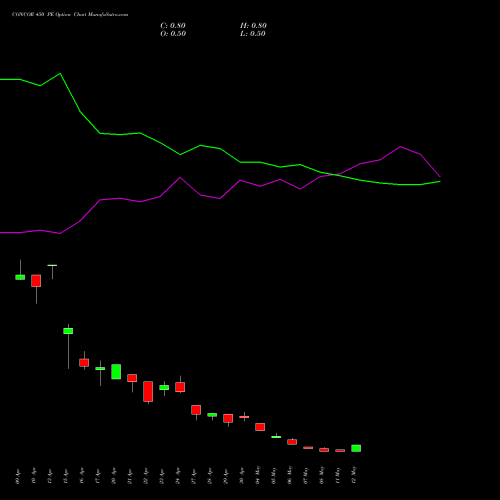
Task: Click the green candlestick for 20 Apr
Action: [x=116, y=372]
